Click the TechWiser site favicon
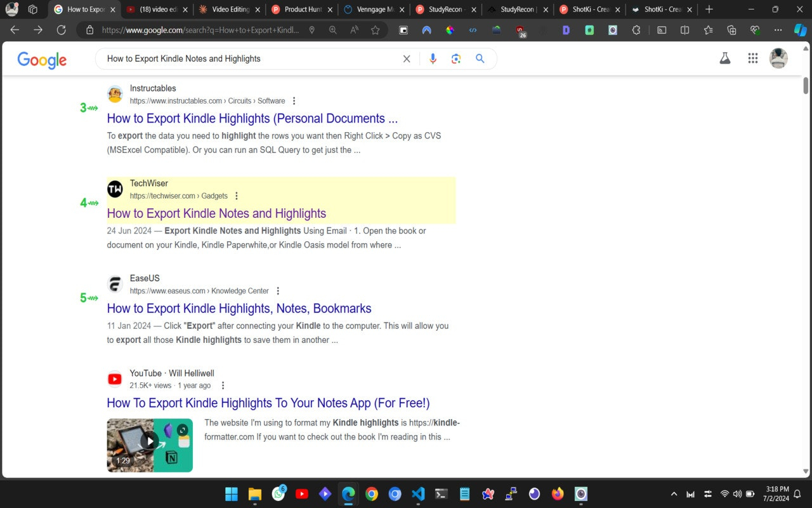 (115, 189)
